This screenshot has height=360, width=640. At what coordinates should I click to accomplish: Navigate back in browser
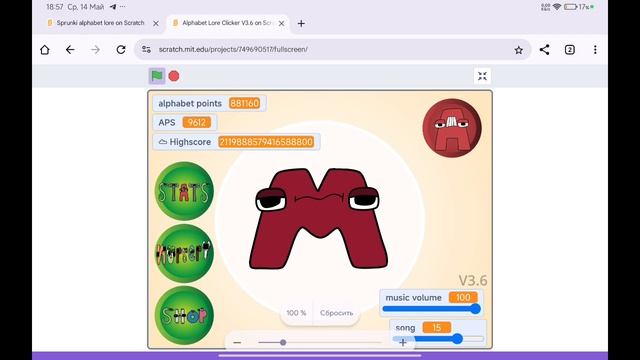pyautogui.click(x=70, y=50)
